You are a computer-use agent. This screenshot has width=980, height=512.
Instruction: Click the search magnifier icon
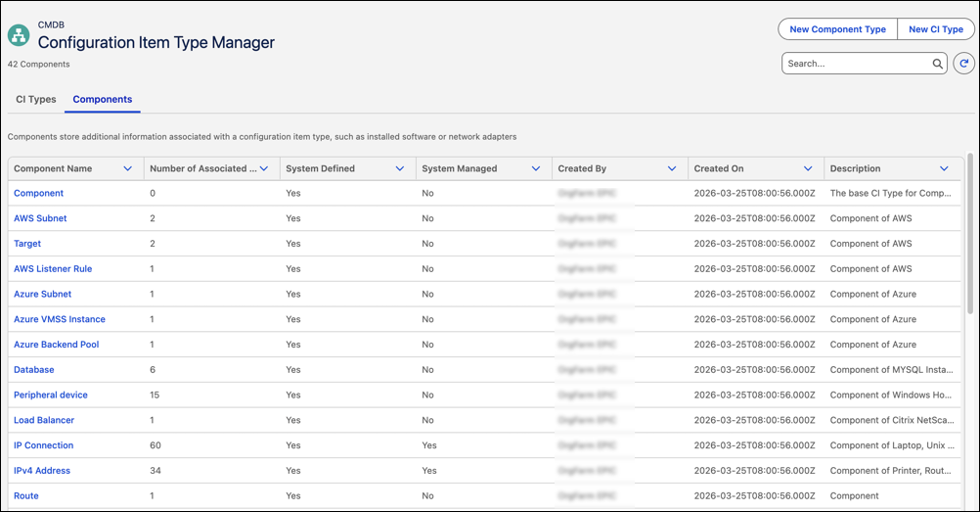tap(938, 64)
